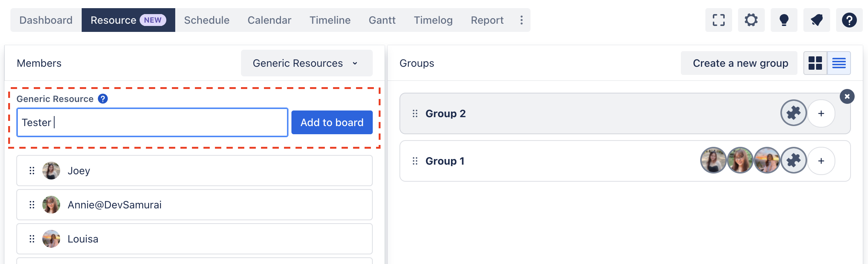The image size is (868, 264).
Task: Click the lightbulb tips icon
Action: [x=784, y=20]
